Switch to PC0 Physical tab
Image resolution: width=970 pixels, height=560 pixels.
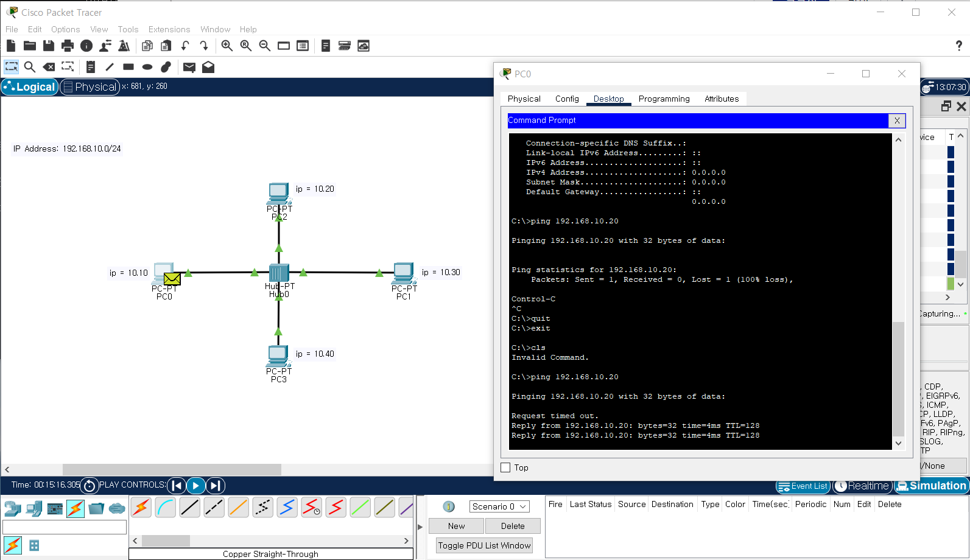(524, 99)
